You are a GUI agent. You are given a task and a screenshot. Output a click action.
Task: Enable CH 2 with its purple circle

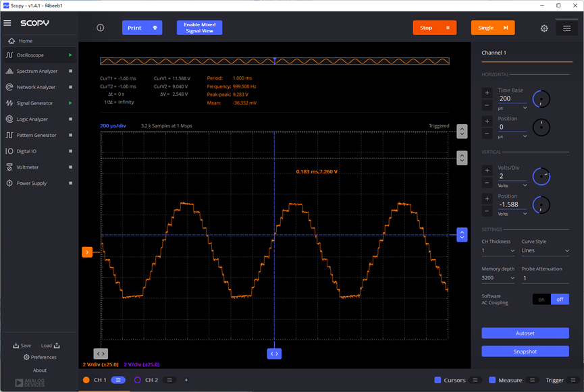click(138, 380)
